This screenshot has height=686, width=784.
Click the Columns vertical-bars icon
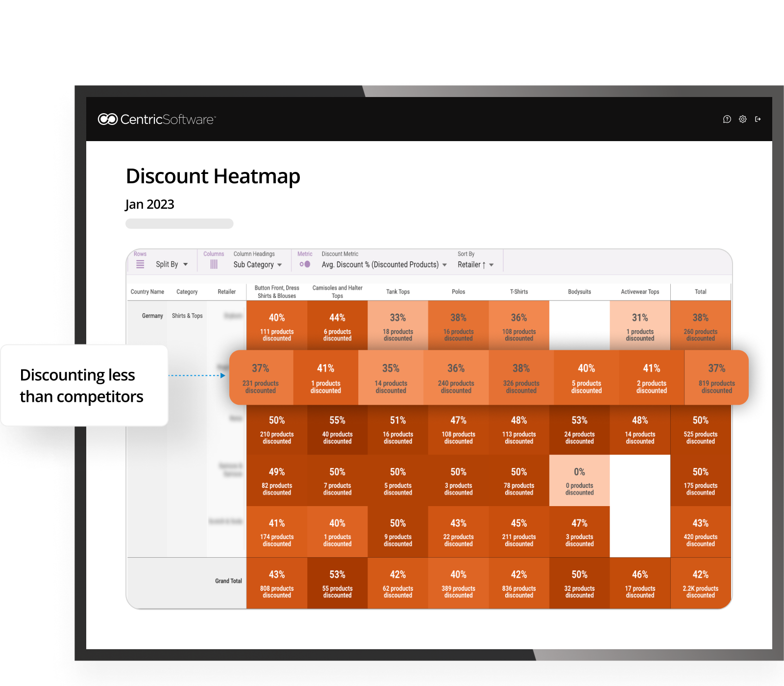click(214, 264)
